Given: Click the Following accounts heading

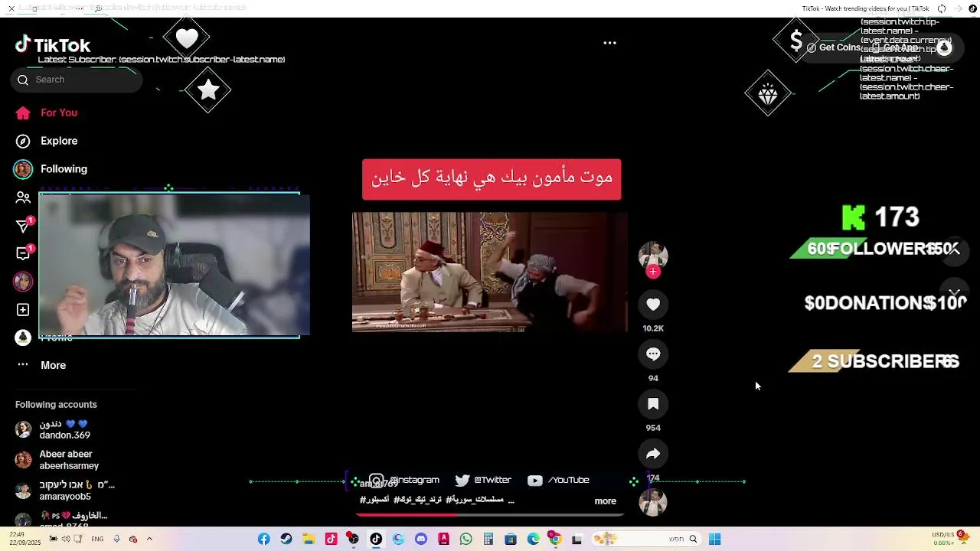Looking at the screenshot, I should pos(56,404).
